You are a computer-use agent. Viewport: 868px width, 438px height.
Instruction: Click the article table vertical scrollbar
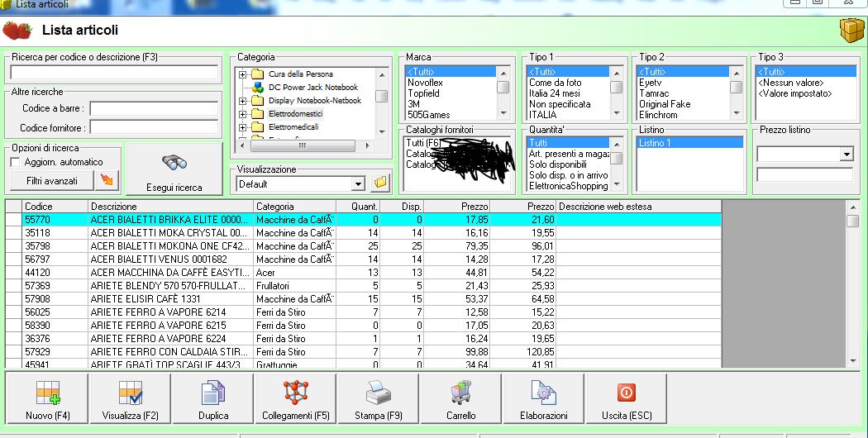coord(852,283)
